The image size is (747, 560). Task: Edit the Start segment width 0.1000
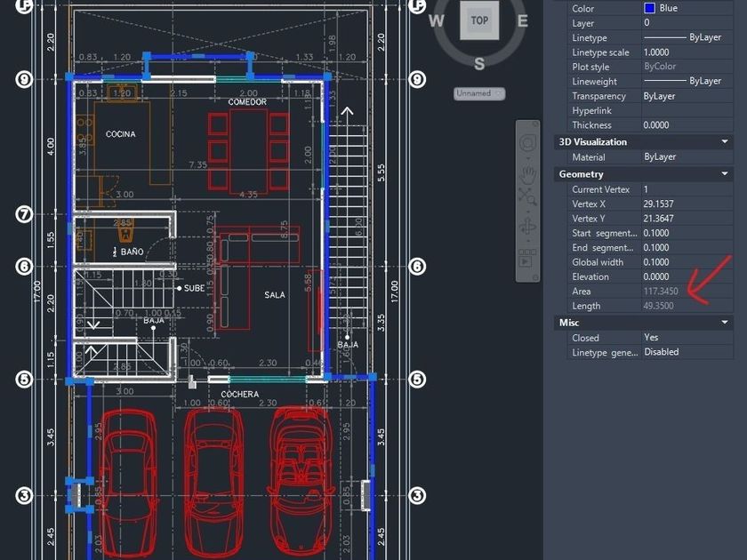(687, 233)
